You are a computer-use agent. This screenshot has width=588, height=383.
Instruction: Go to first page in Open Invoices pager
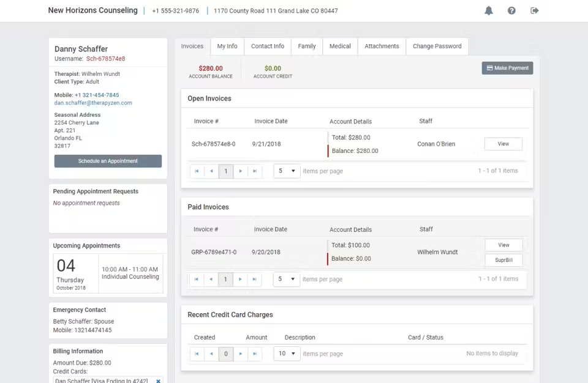coord(197,171)
